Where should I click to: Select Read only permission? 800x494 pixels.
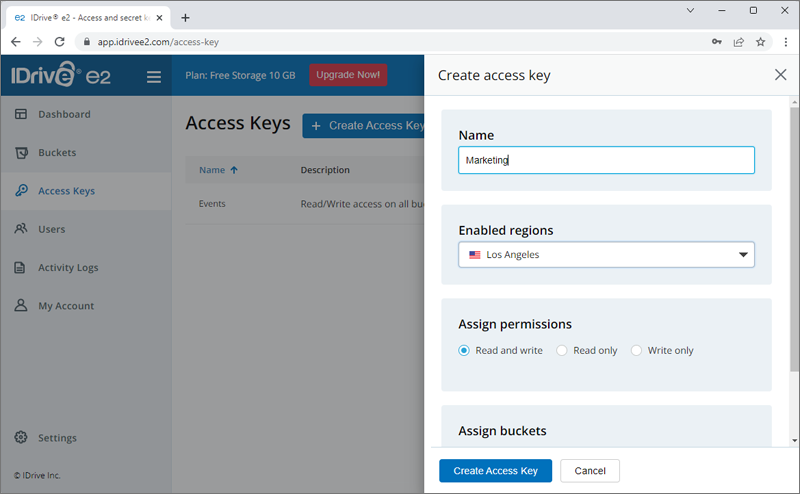(561, 350)
